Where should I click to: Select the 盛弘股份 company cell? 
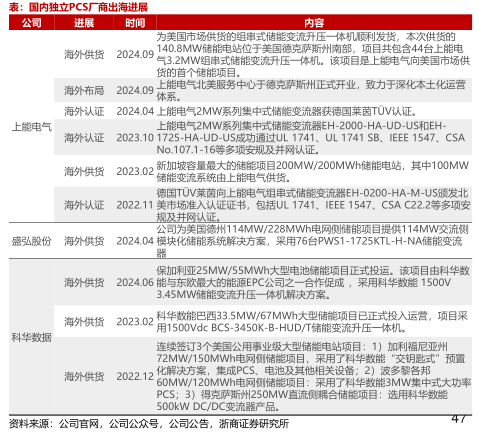click(x=32, y=241)
